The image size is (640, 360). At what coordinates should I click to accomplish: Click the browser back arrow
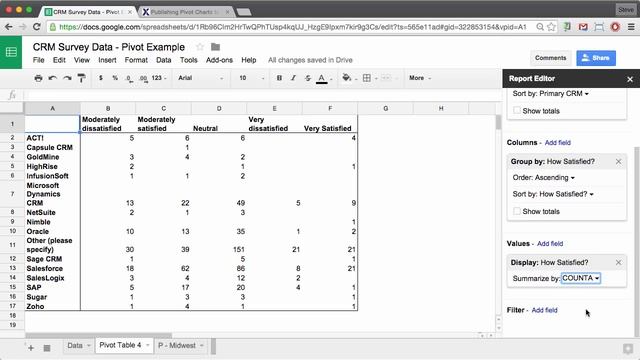9,27
